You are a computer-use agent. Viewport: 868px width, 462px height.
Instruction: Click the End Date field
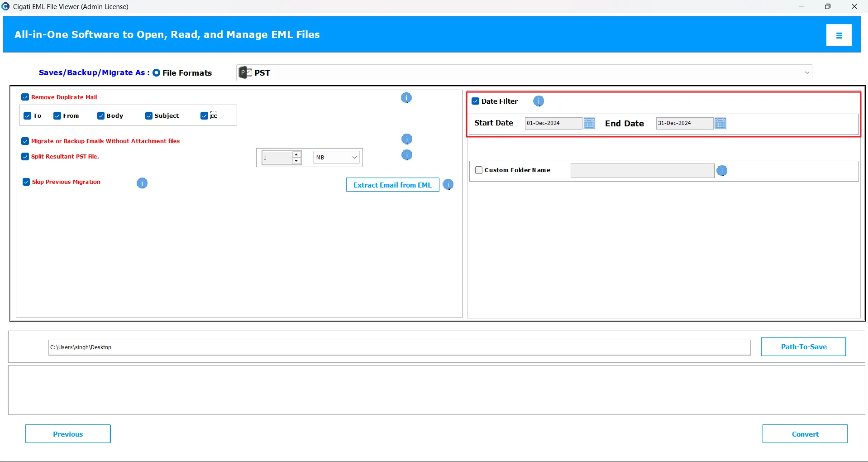pos(685,123)
